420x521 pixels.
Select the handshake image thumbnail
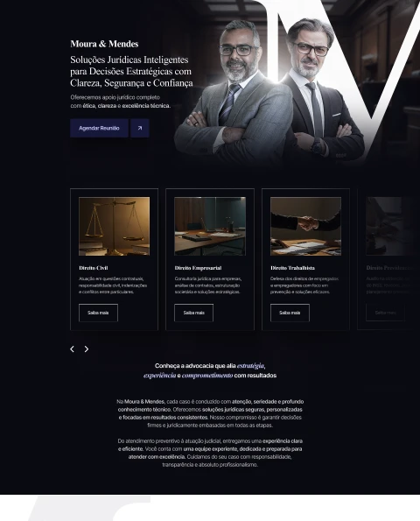305,226
